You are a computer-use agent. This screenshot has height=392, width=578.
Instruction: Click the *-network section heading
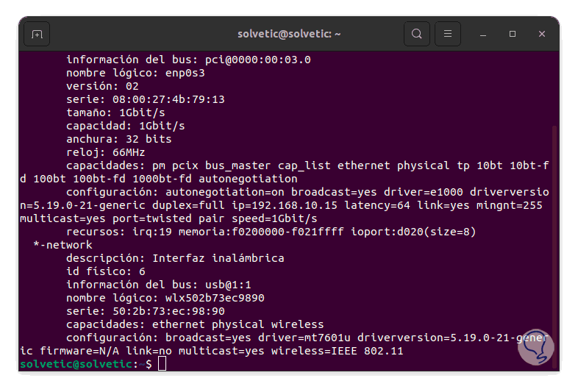(x=63, y=245)
